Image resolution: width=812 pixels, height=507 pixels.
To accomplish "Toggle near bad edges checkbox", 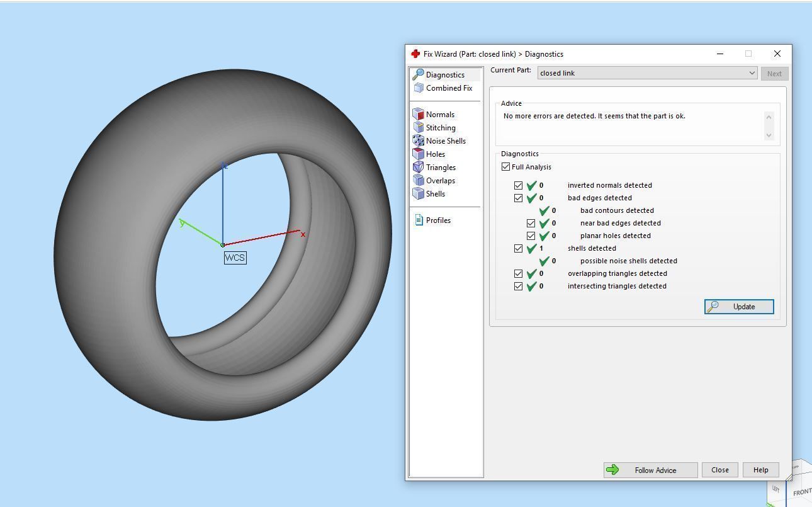I will (x=531, y=223).
